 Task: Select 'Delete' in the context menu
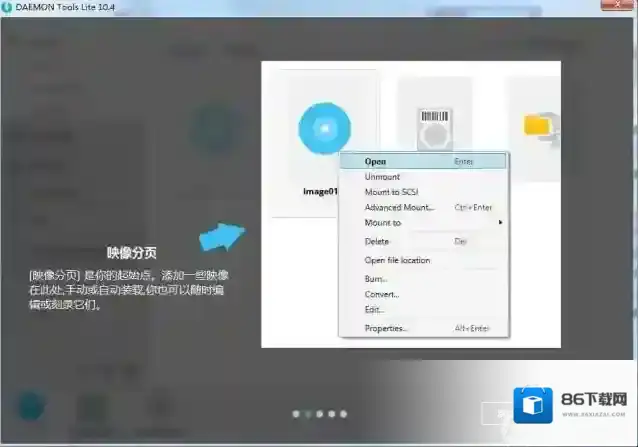(x=377, y=242)
